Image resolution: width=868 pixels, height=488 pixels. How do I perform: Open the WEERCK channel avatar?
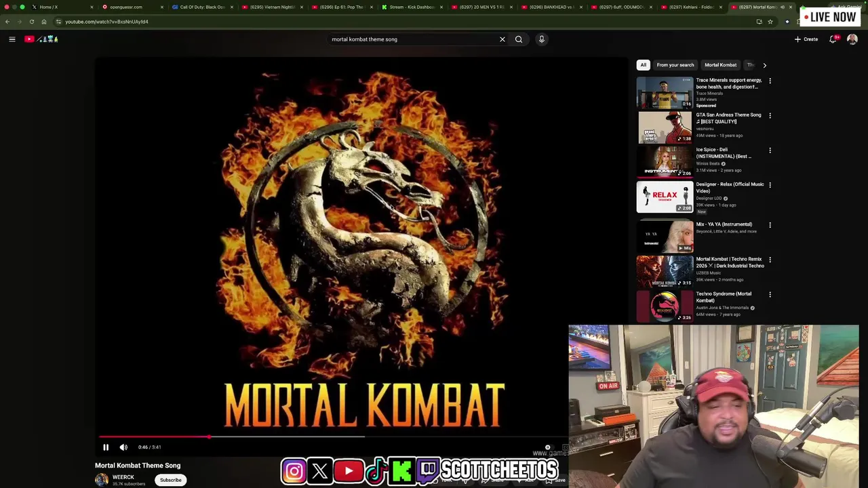click(102, 480)
